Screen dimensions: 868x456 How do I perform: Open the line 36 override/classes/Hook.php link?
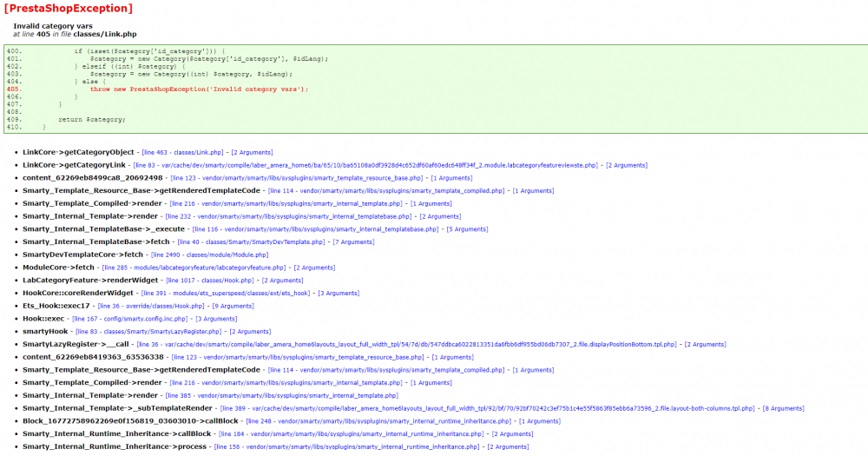click(x=151, y=306)
